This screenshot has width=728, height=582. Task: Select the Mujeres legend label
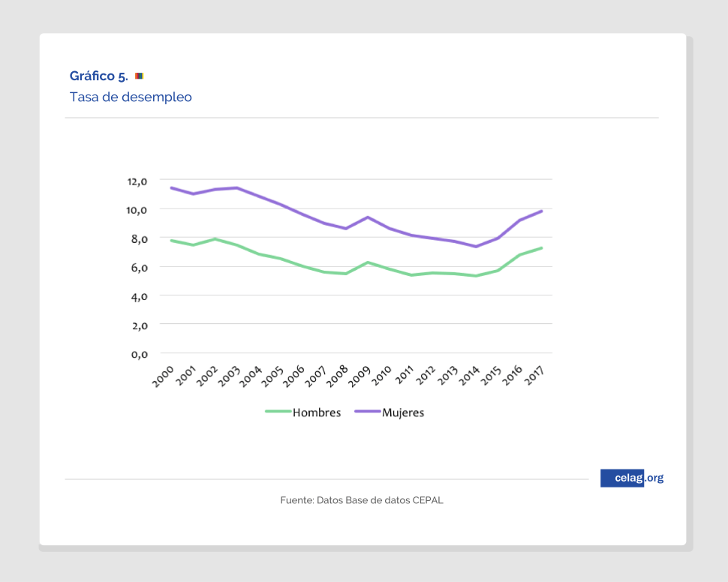tap(403, 412)
